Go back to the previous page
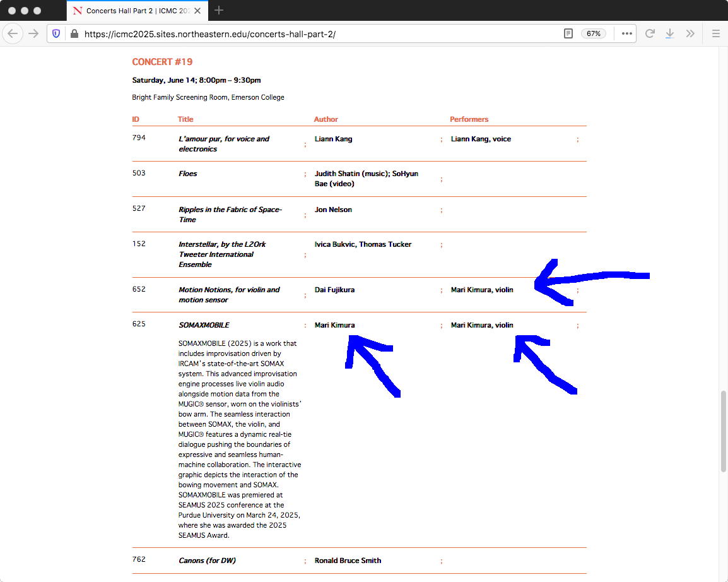The height and width of the screenshot is (582, 728). (x=13, y=33)
